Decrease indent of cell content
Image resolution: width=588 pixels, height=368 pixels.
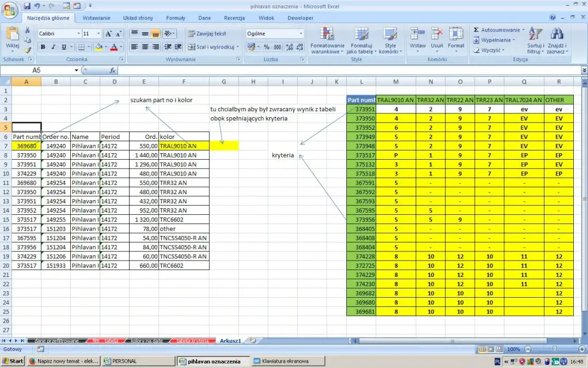(168, 46)
